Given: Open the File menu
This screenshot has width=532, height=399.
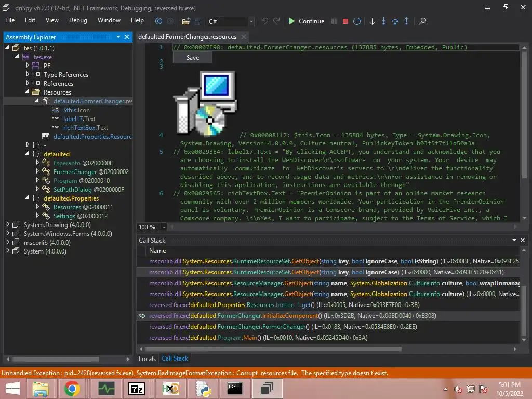Looking at the screenshot, I should [10, 20].
